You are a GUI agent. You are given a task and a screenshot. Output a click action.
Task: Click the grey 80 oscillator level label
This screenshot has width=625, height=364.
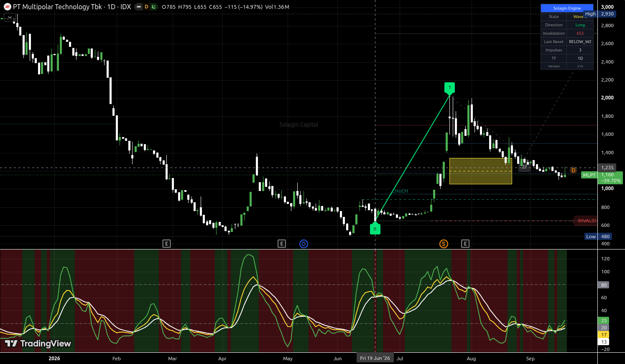[x=604, y=285]
